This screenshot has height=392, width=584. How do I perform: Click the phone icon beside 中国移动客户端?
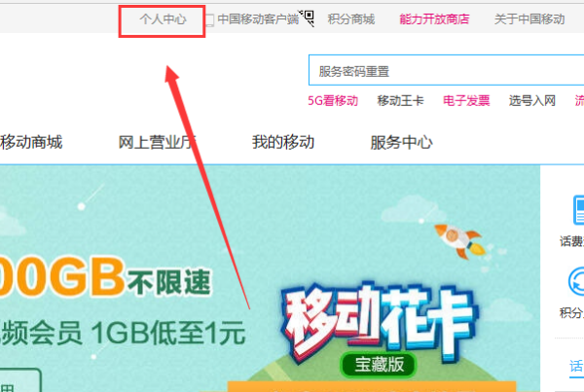tap(209, 20)
